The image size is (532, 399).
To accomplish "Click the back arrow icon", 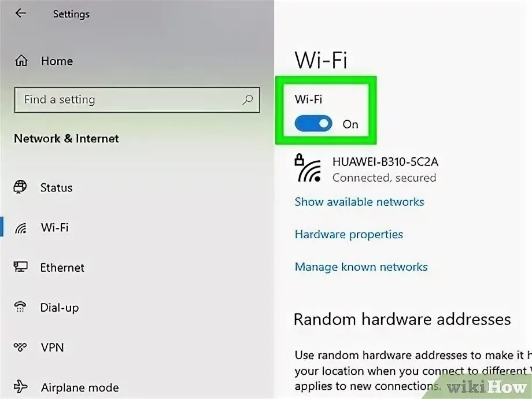I will (x=20, y=13).
